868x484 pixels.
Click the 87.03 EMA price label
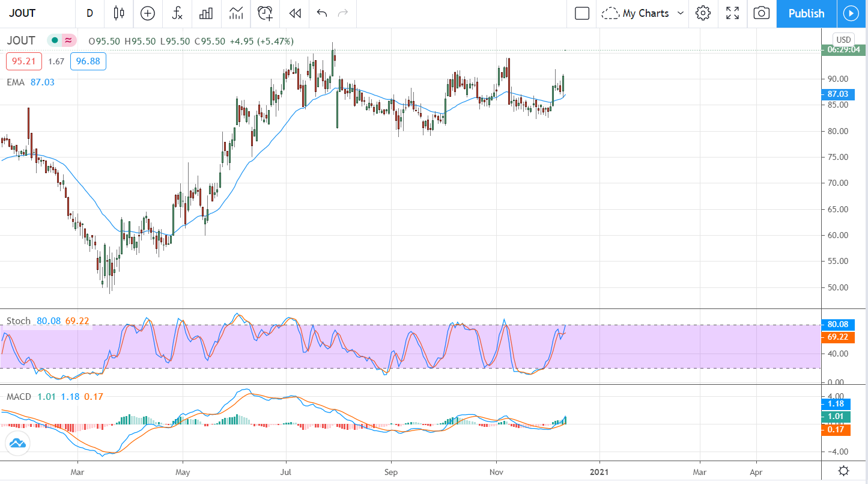837,94
